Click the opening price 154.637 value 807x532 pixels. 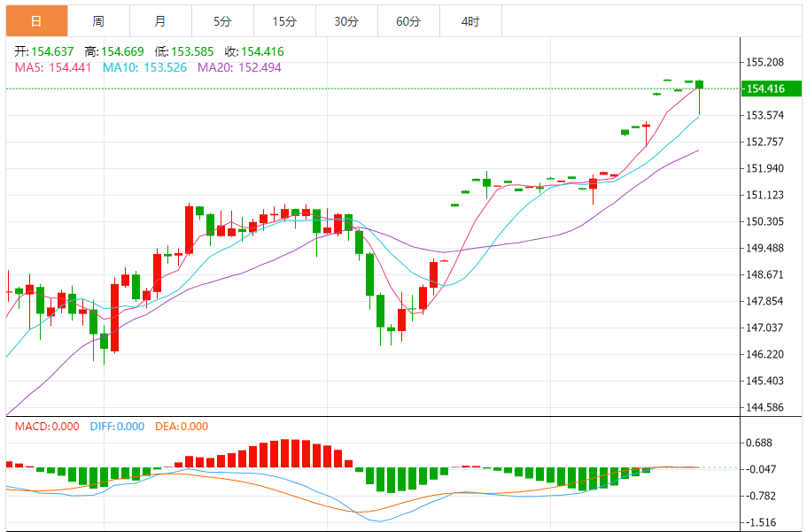pos(52,51)
